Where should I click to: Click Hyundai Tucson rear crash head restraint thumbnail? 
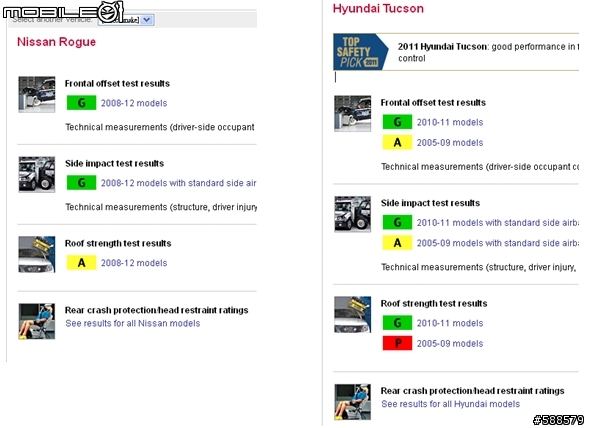(353, 402)
